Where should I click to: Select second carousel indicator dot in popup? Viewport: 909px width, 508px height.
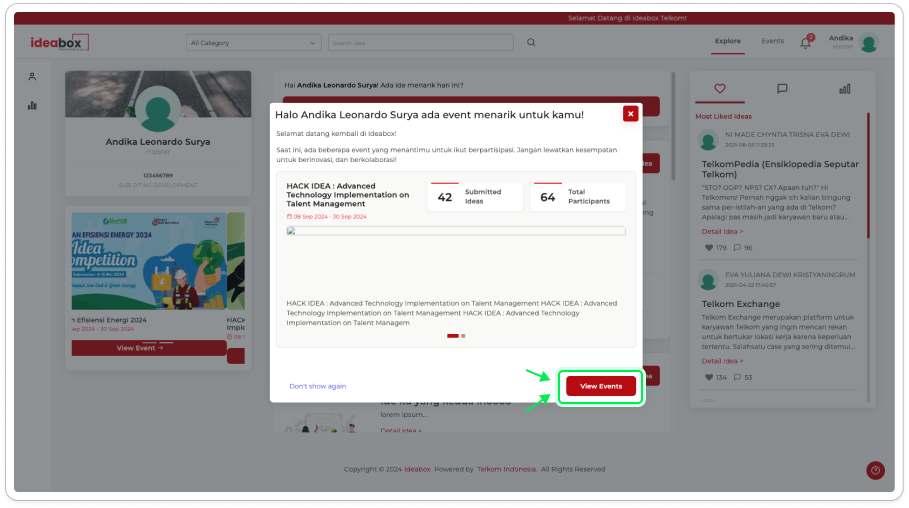463,336
